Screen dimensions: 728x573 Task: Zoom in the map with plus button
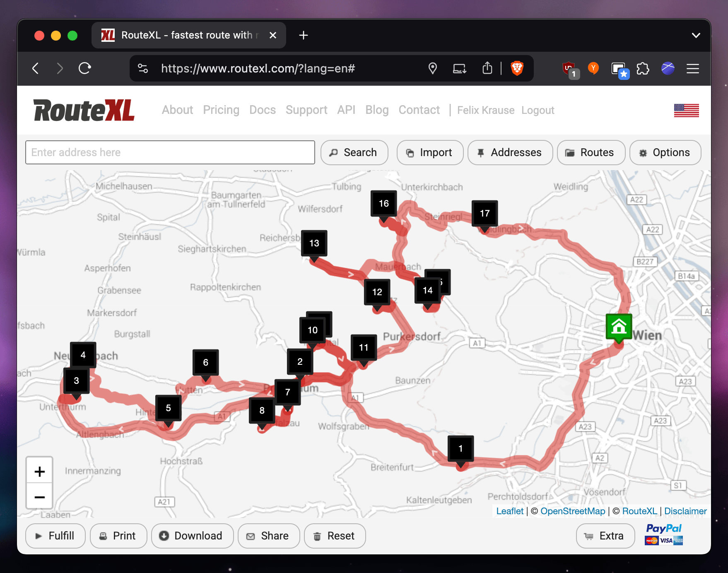(40, 471)
